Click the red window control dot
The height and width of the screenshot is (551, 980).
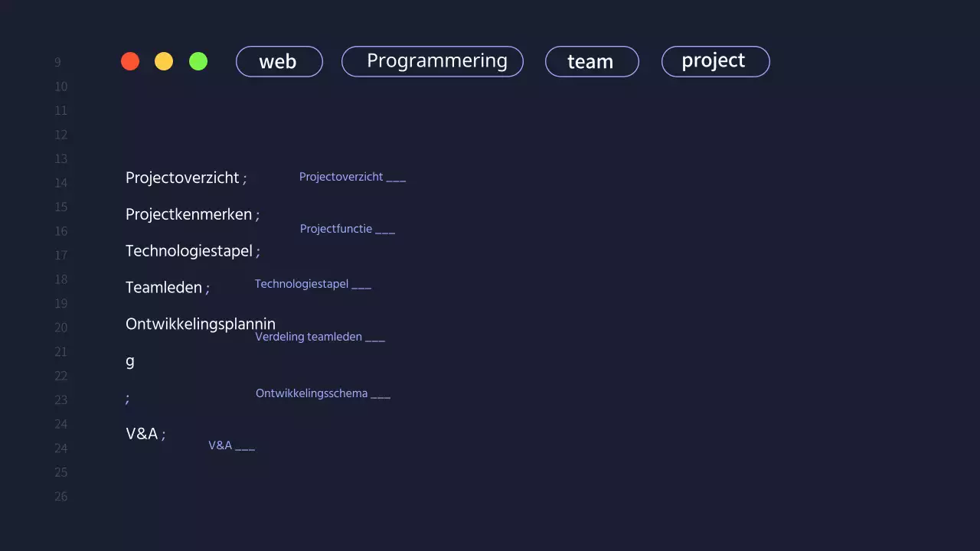point(130,61)
